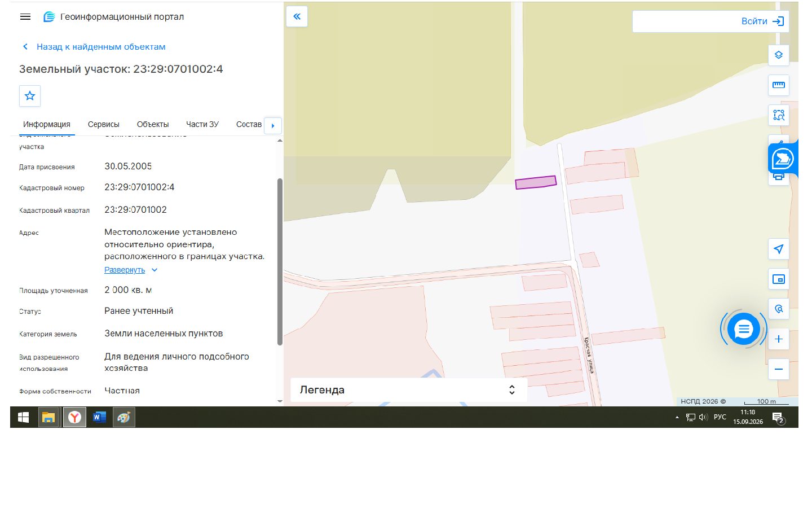Show my location on the map
The image size is (812, 508).
pyautogui.click(x=779, y=249)
